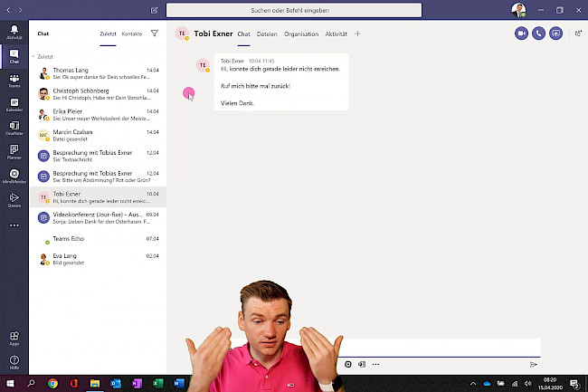Open the volume control in tray
Screen dimensions: 588x392
[528, 383]
